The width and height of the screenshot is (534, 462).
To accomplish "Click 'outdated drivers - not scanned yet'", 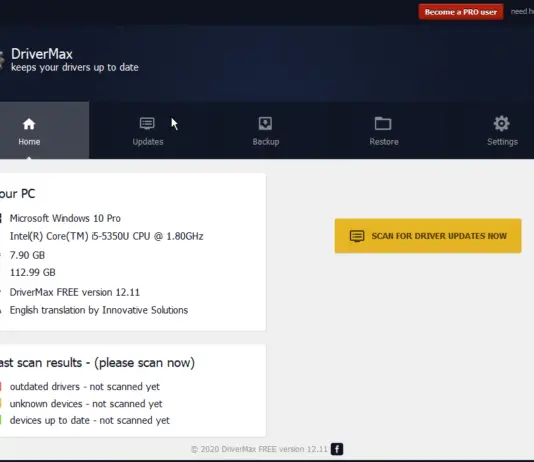I will tap(85, 387).
